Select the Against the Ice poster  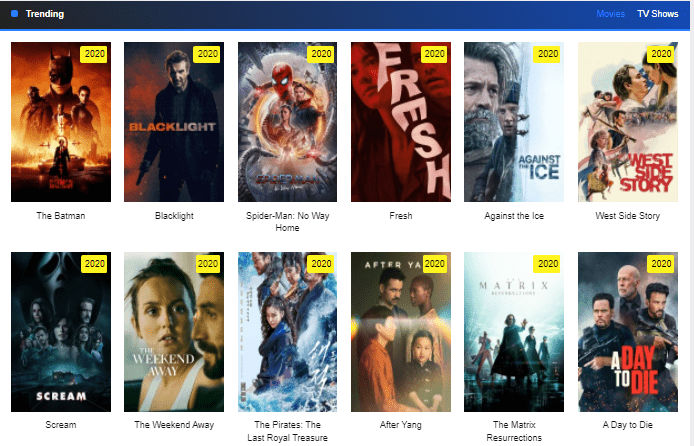(x=514, y=122)
